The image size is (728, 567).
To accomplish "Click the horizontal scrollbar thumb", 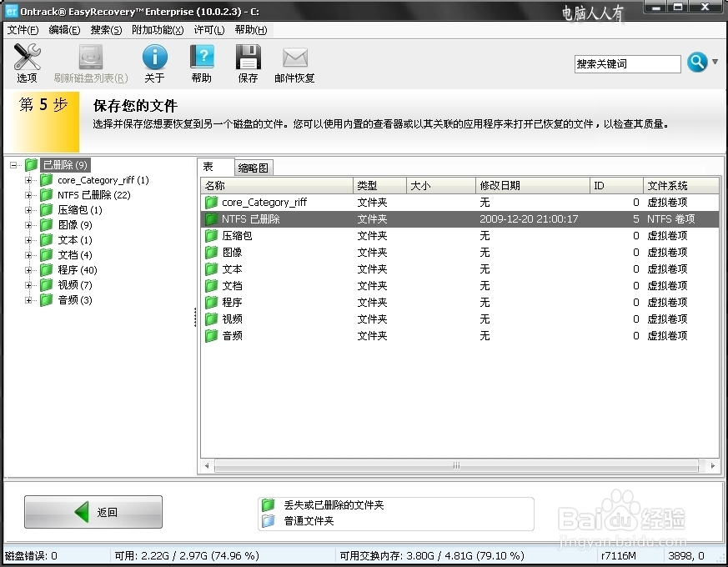I will [456, 465].
